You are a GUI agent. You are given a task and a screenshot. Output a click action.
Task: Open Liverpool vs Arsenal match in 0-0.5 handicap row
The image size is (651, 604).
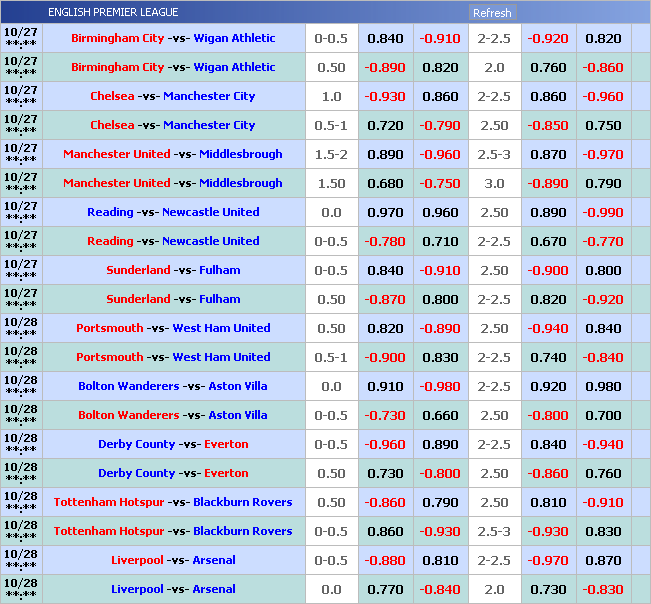click(x=173, y=560)
